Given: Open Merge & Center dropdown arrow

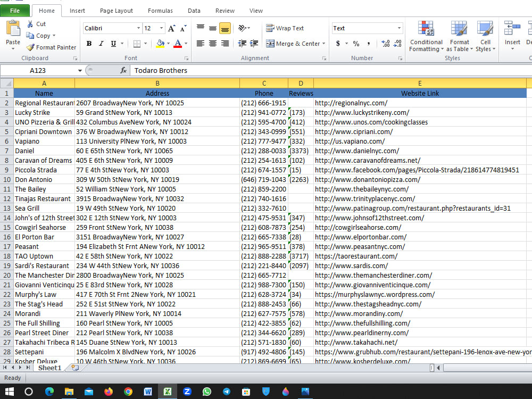Looking at the screenshot, I should [x=323, y=44].
